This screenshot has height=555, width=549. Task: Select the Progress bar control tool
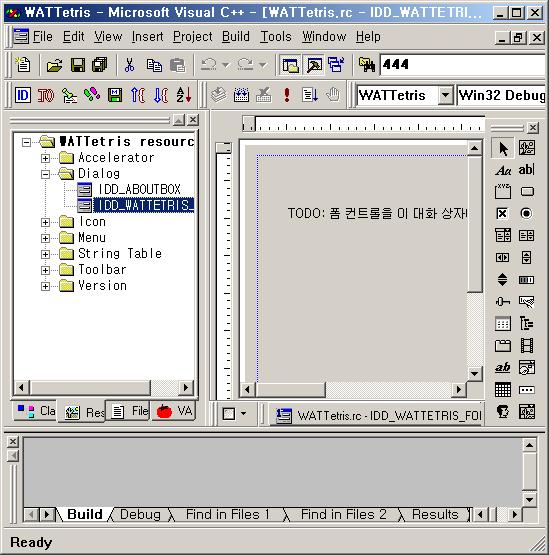point(526,280)
